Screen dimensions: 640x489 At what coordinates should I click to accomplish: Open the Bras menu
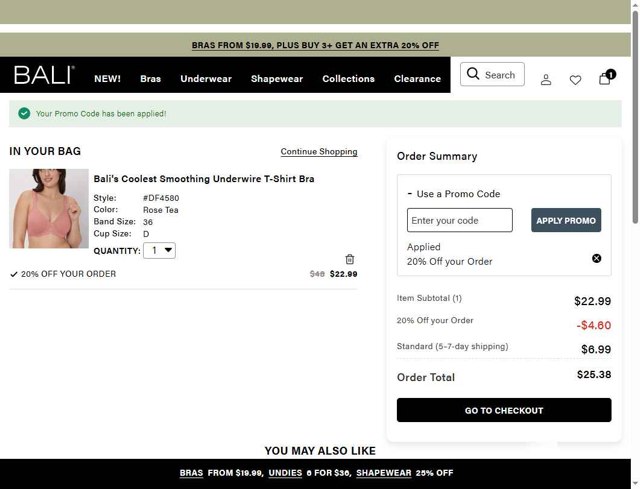(x=151, y=79)
